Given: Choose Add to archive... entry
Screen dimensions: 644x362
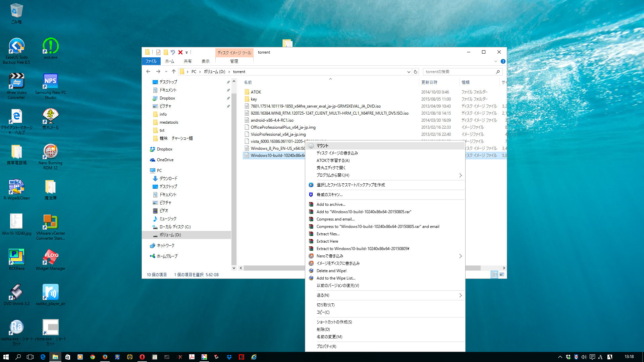Looking at the screenshot, I should pyautogui.click(x=385, y=204).
